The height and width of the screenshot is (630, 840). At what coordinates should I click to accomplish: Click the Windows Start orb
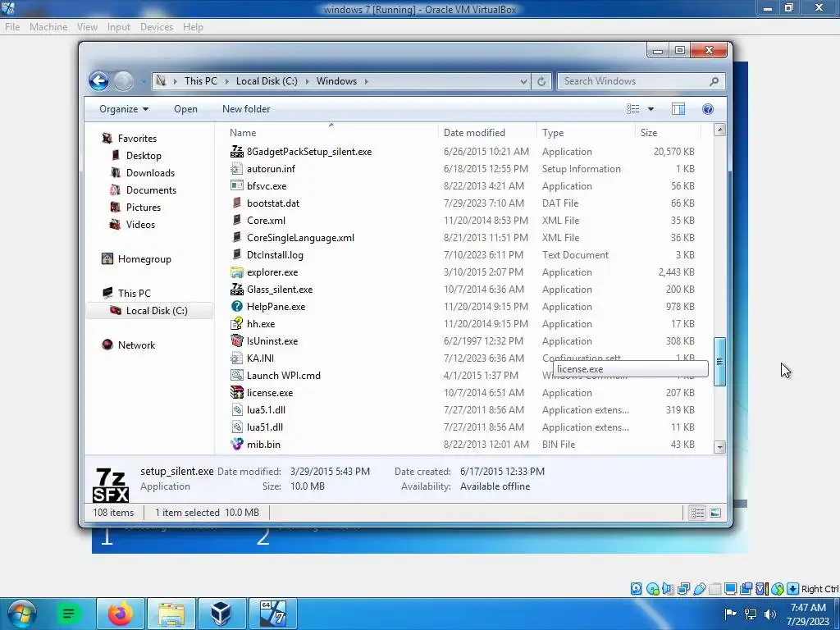[x=22, y=614]
